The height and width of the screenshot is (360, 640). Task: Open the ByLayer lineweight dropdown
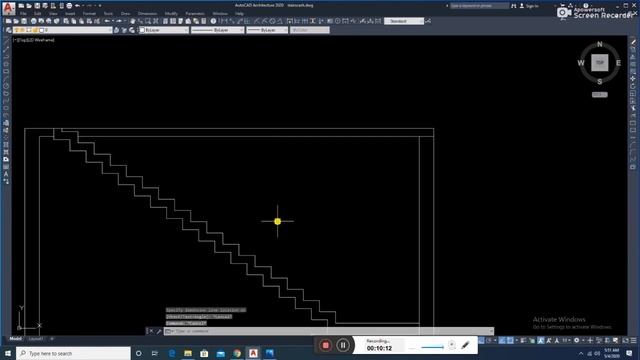[267, 30]
